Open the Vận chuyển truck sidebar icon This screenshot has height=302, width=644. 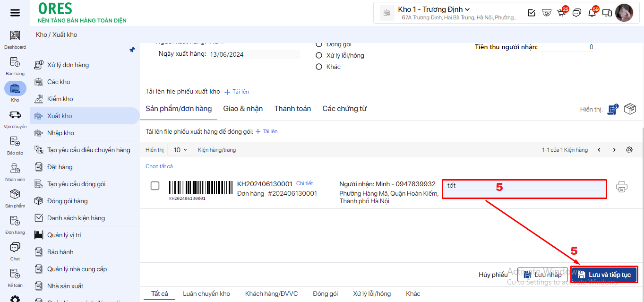15,115
